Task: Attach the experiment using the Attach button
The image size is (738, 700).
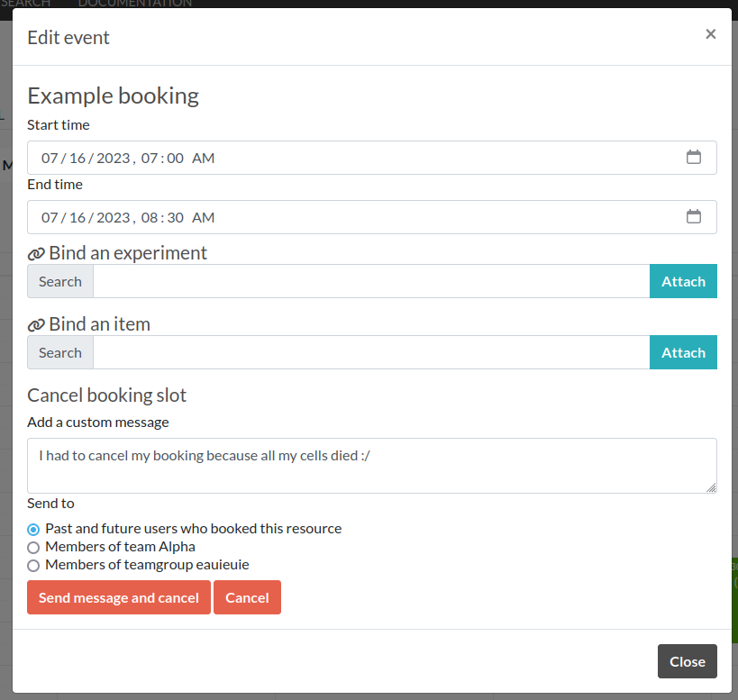Action: (x=682, y=281)
